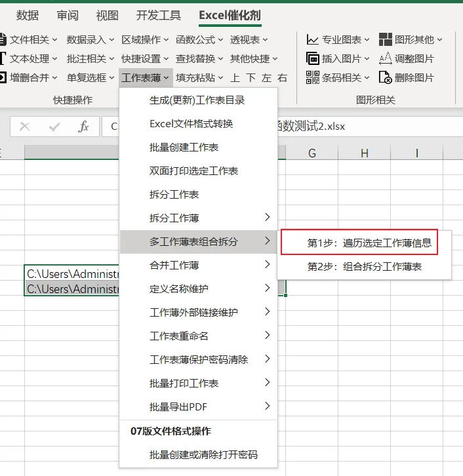The height and width of the screenshot is (476, 463).
Task: Expand the 拆分工作薄 submenu
Action: (198, 218)
